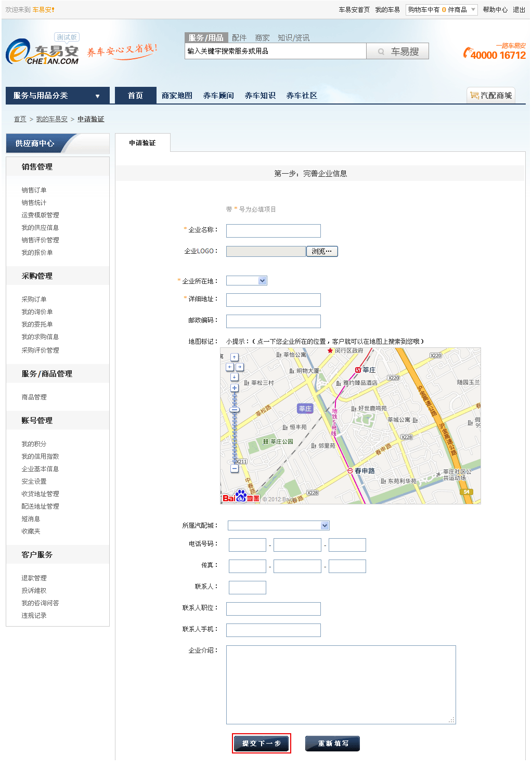Click the 申请验证 content tab

(142, 142)
